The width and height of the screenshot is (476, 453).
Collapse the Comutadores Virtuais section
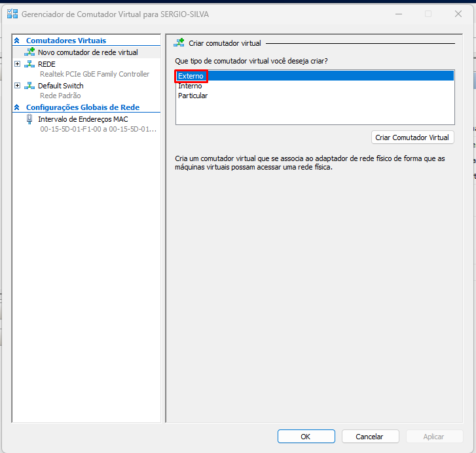[x=17, y=41]
